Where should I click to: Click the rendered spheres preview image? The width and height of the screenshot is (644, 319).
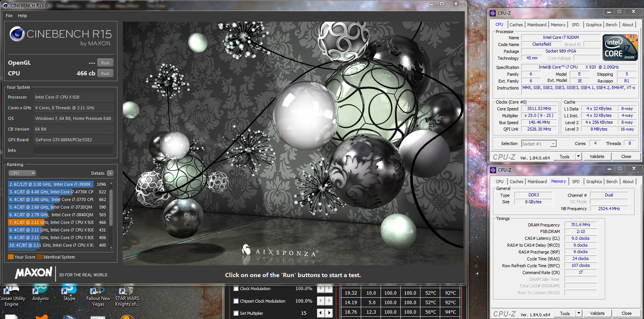pos(293,143)
